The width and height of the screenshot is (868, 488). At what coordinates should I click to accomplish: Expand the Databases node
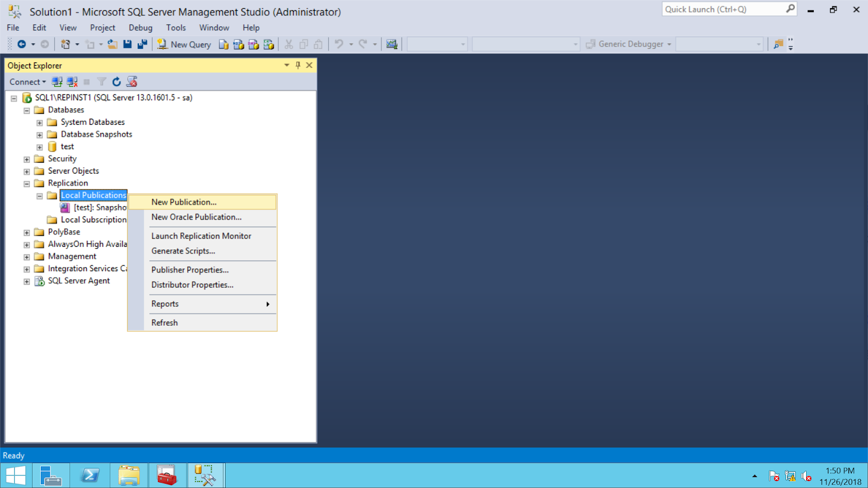[26, 110]
